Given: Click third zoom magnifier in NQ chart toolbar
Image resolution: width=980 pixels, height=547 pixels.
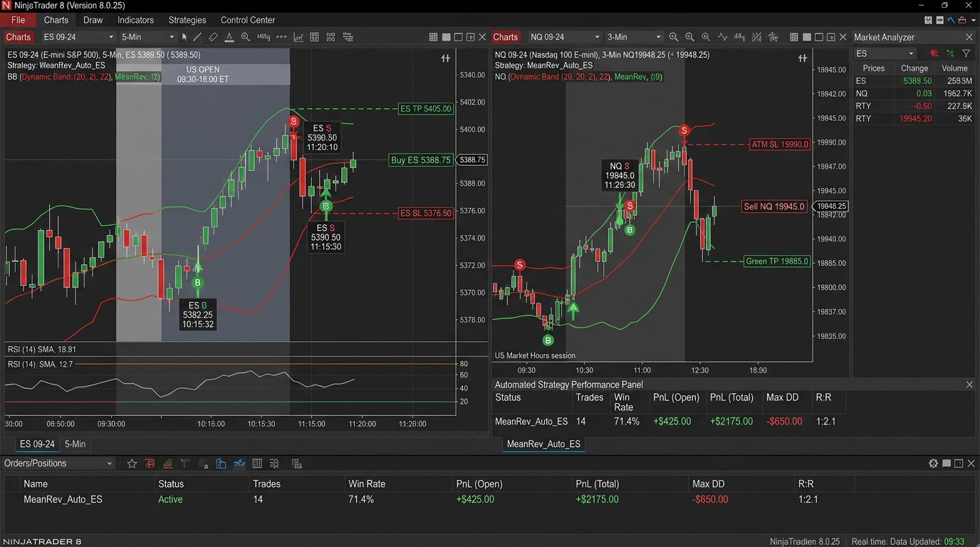Looking at the screenshot, I should click(x=706, y=37).
